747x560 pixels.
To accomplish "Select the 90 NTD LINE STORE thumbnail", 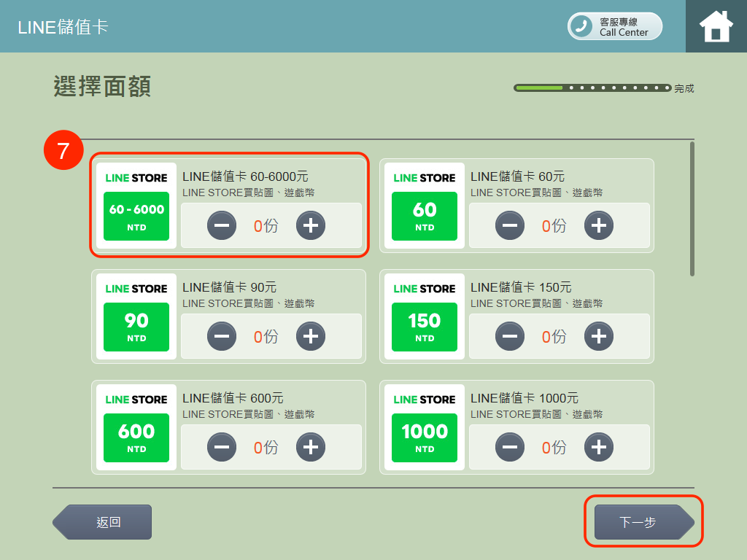I will (x=136, y=316).
